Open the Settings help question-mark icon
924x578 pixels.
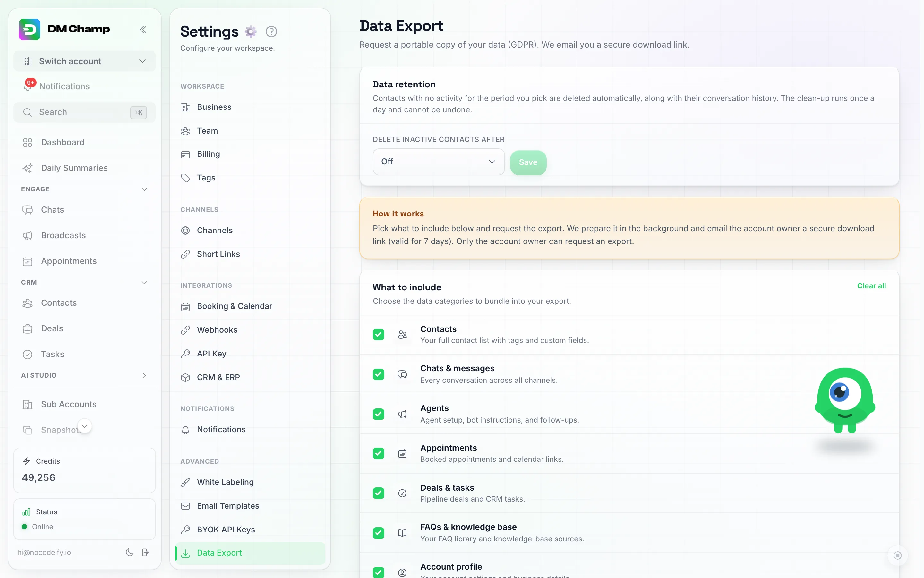271,31
